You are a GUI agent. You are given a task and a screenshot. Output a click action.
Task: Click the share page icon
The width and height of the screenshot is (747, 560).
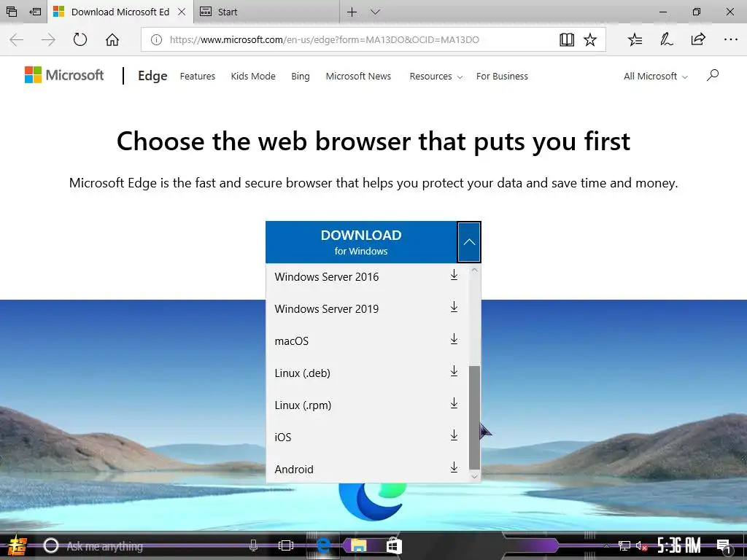tap(698, 39)
